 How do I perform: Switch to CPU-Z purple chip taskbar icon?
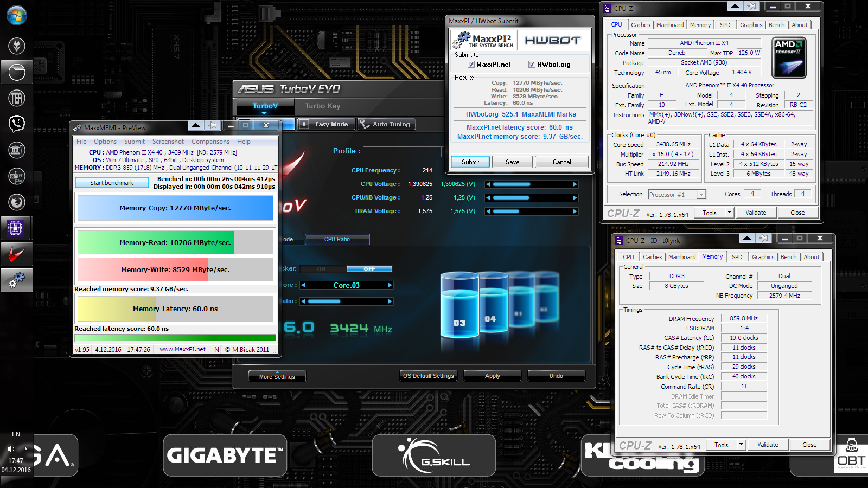pos(15,228)
